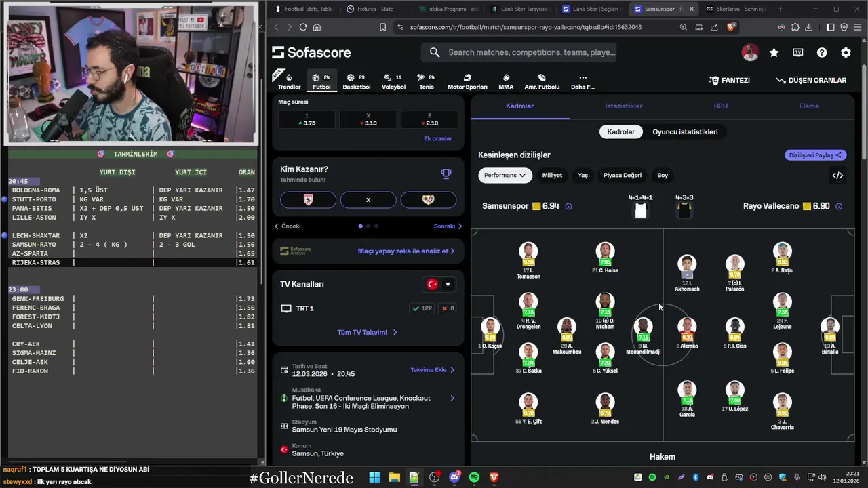Select Piyasa Değeri filter chip
The height and width of the screenshot is (488, 868).
coord(623,175)
